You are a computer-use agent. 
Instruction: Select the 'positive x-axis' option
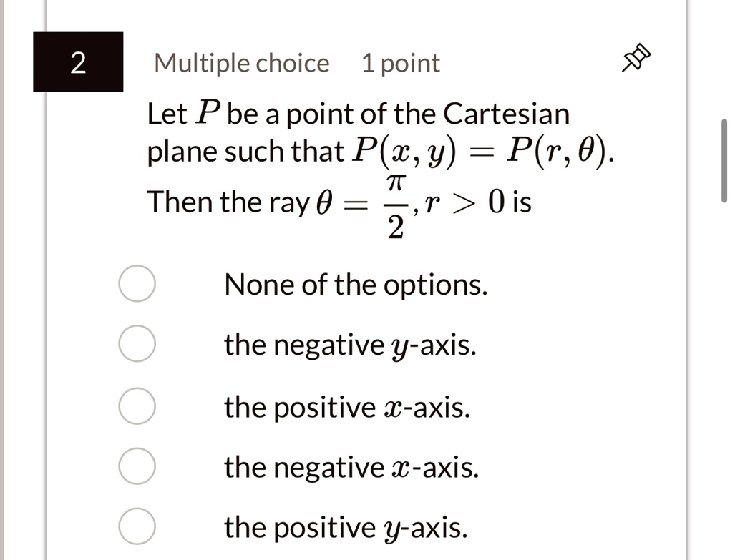(136, 405)
